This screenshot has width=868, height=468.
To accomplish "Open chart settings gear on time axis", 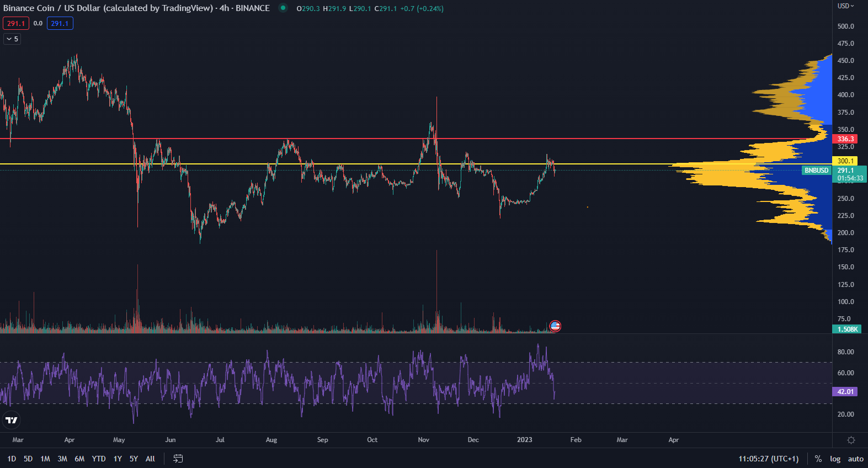I will click(x=851, y=440).
